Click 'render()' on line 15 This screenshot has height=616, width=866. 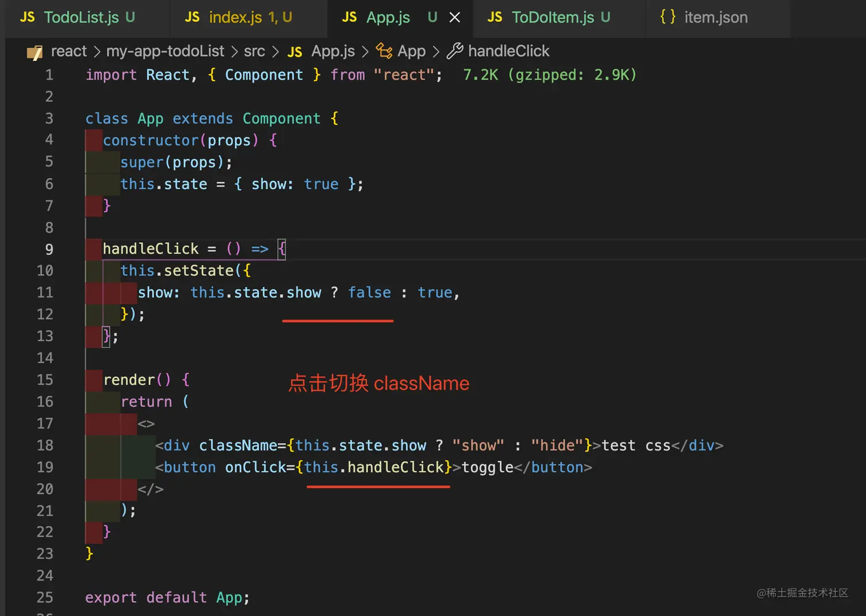point(137,380)
